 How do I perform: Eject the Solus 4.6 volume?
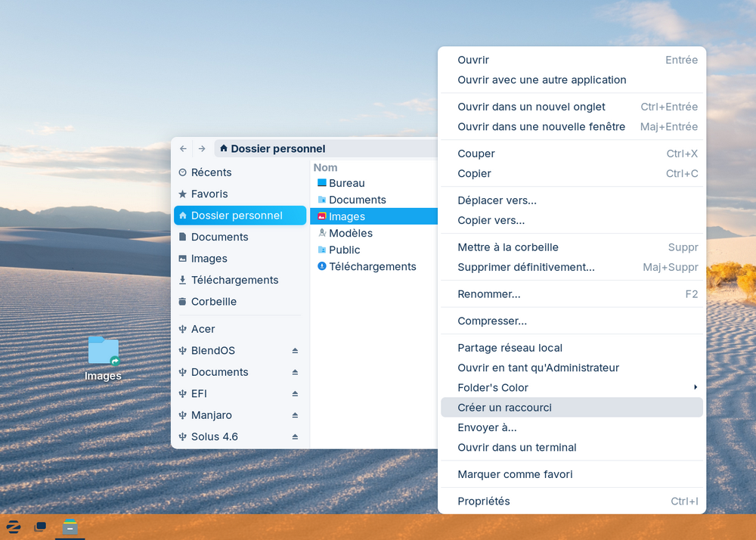click(x=295, y=437)
